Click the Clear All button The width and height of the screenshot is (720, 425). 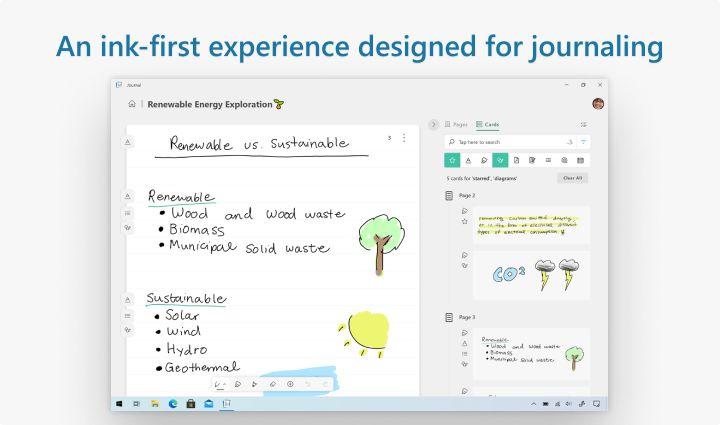click(x=573, y=178)
